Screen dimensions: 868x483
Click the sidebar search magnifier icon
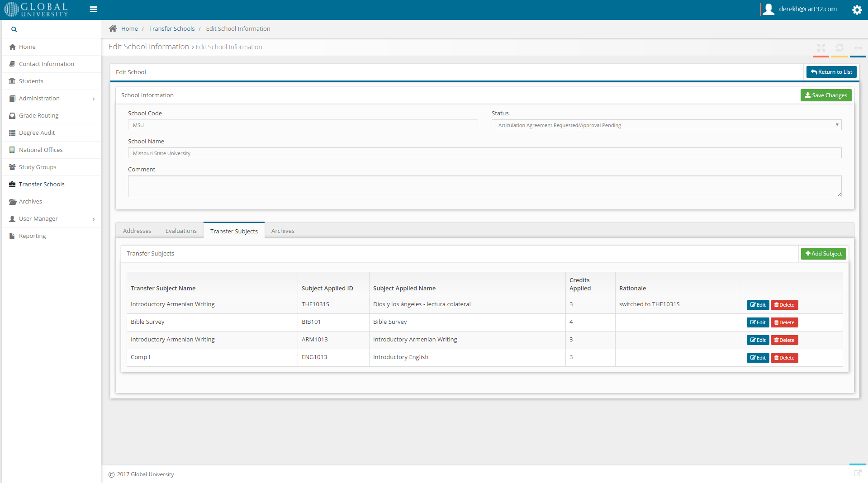[14, 29]
